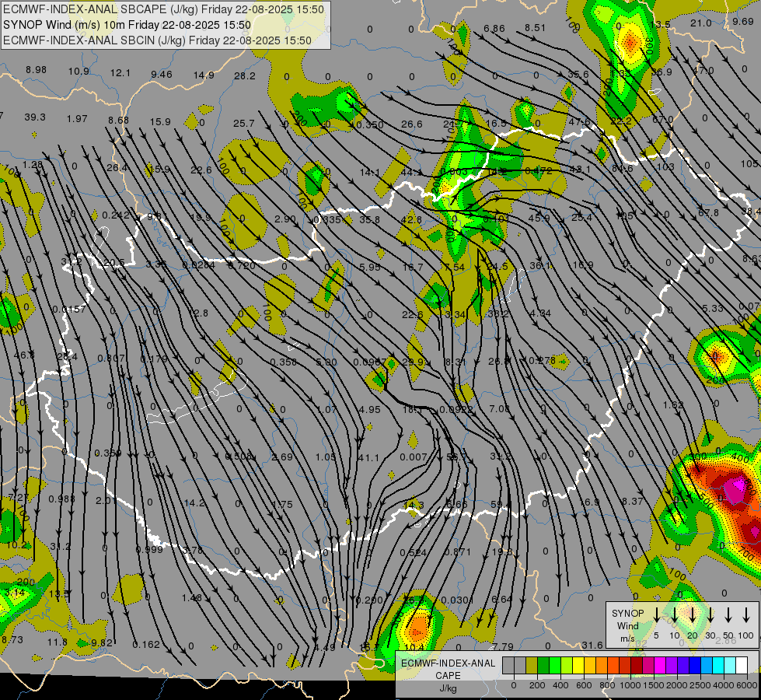Image resolution: width=761 pixels, height=700 pixels.
Task: Click the station value 8.98
Action: tap(36, 70)
